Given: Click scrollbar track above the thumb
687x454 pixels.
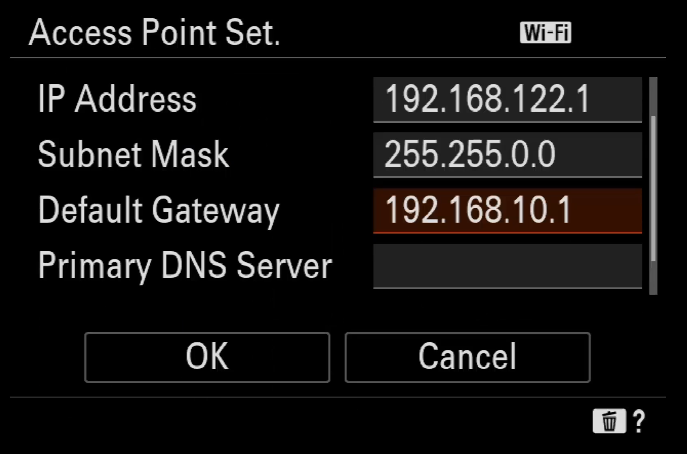Looking at the screenshot, I should point(653,96).
